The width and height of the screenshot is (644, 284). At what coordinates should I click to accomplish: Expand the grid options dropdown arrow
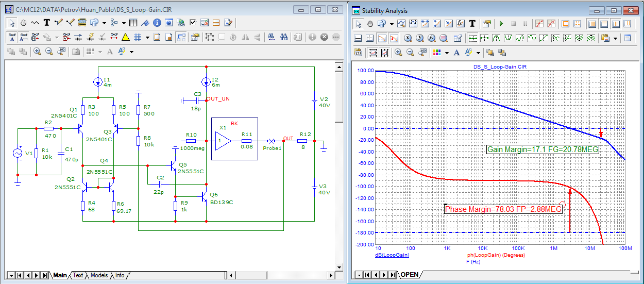coord(147,37)
